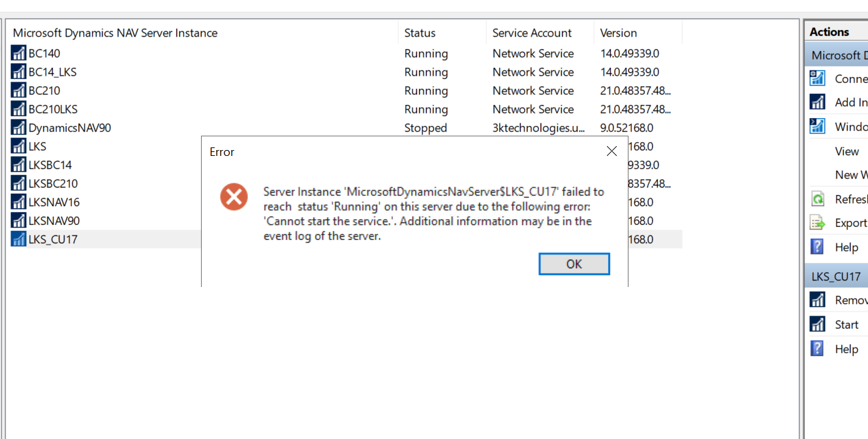Select the LKSBC210 instance icon

coord(18,183)
